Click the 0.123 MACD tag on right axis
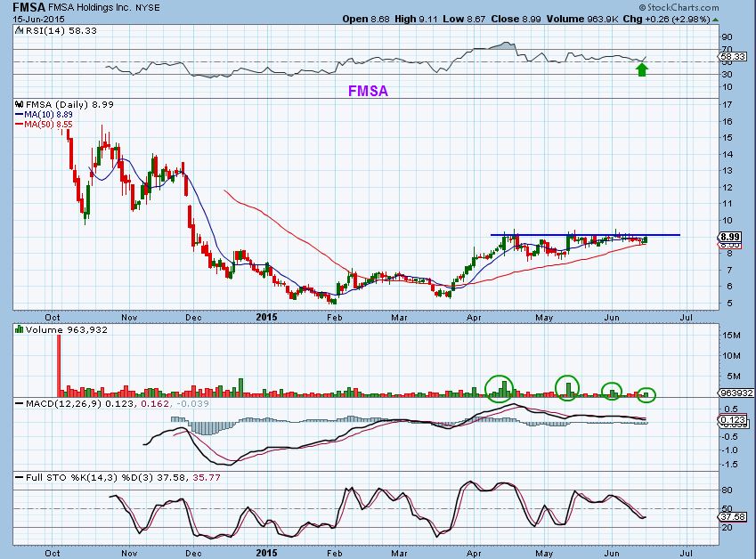The width and height of the screenshot is (756, 559). (734, 420)
